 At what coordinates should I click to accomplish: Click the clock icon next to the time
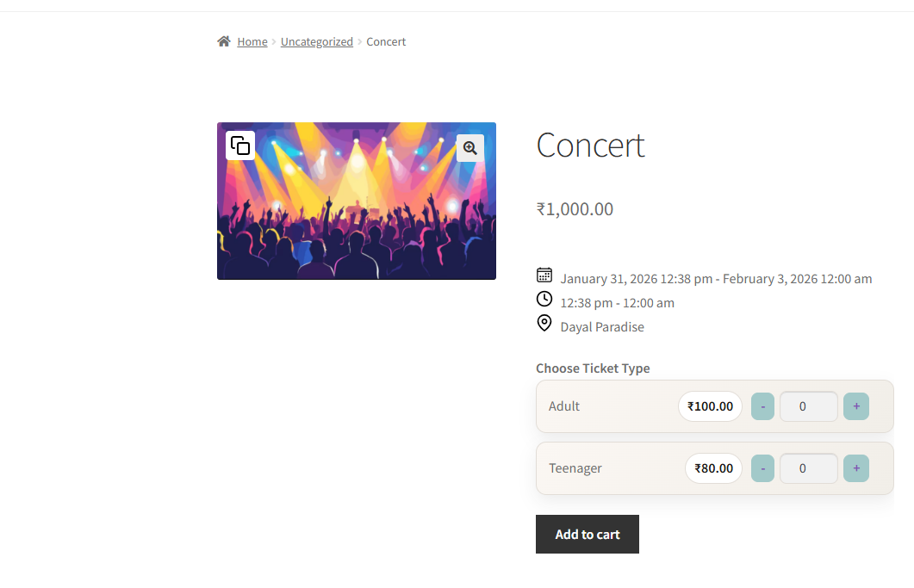coord(544,299)
